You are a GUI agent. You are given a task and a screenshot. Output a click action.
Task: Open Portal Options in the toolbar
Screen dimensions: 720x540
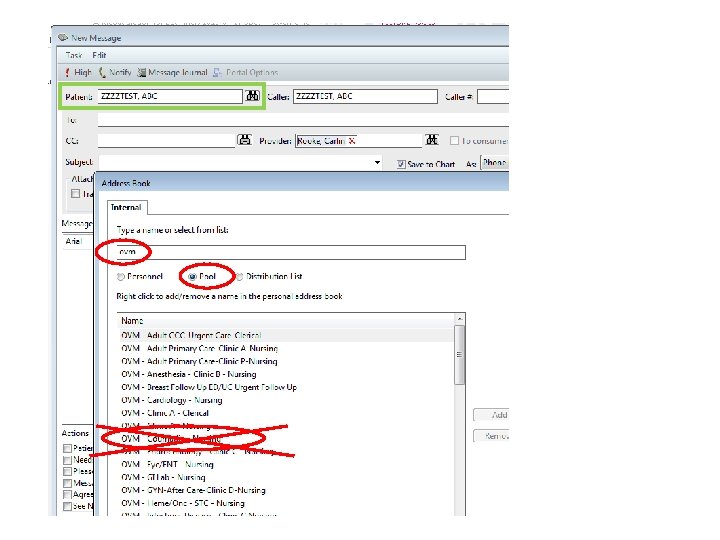(246, 73)
